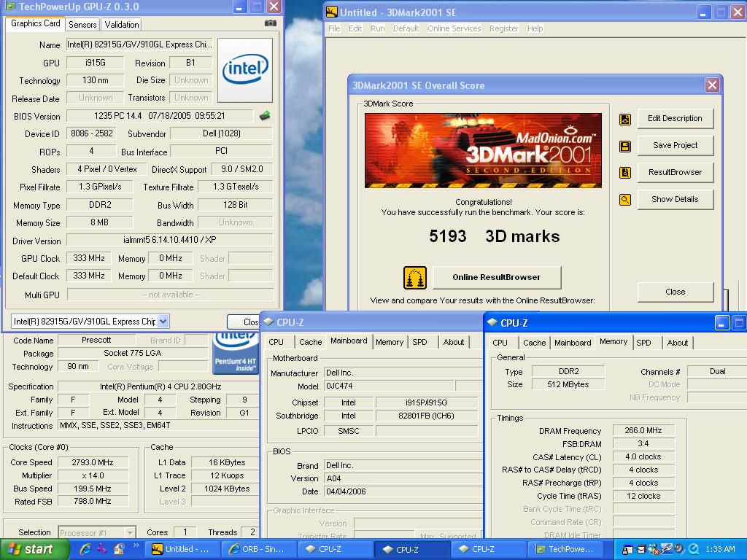Screen dimensions: 747x560
Task: Click the 3DMark2001 Second Edition banner image
Action: (483, 150)
